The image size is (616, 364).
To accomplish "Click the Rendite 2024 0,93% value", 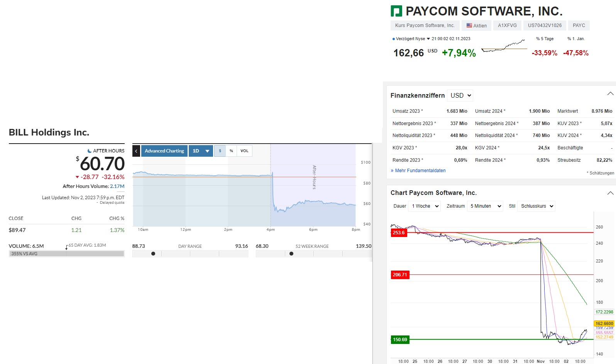I will 543,160.
